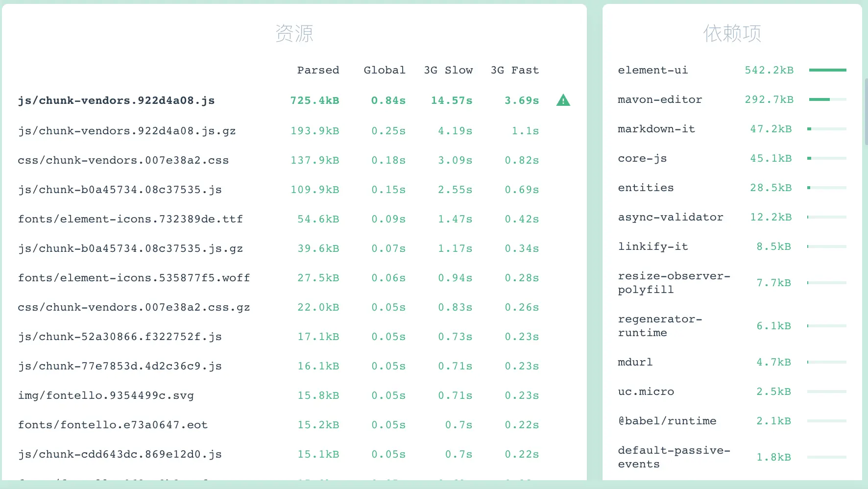Select the js/chunk-b0a45734.08c37535.js asset name

point(120,190)
